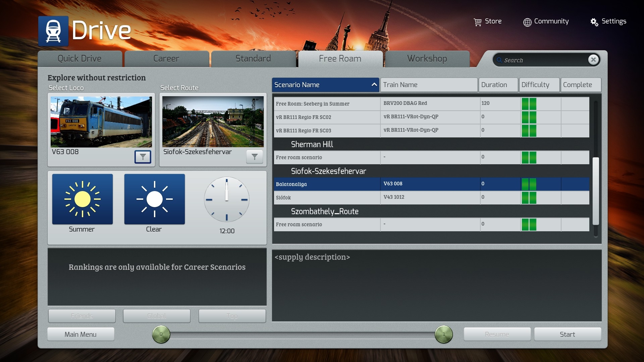This screenshot has width=644, height=362.
Task: Open the Store cart icon
Action: click(x=477, y=22)
